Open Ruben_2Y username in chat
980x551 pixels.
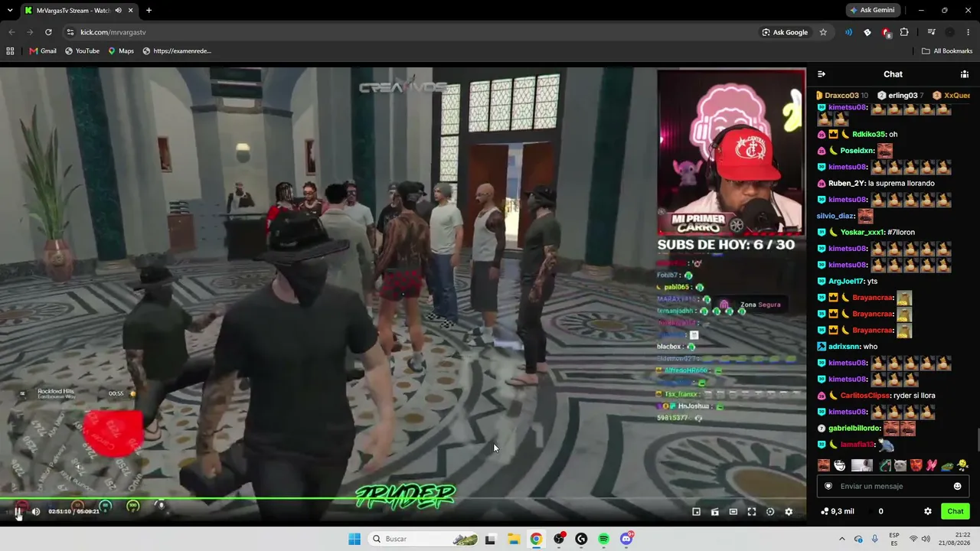pyautogui.click(x=845, y=184)
